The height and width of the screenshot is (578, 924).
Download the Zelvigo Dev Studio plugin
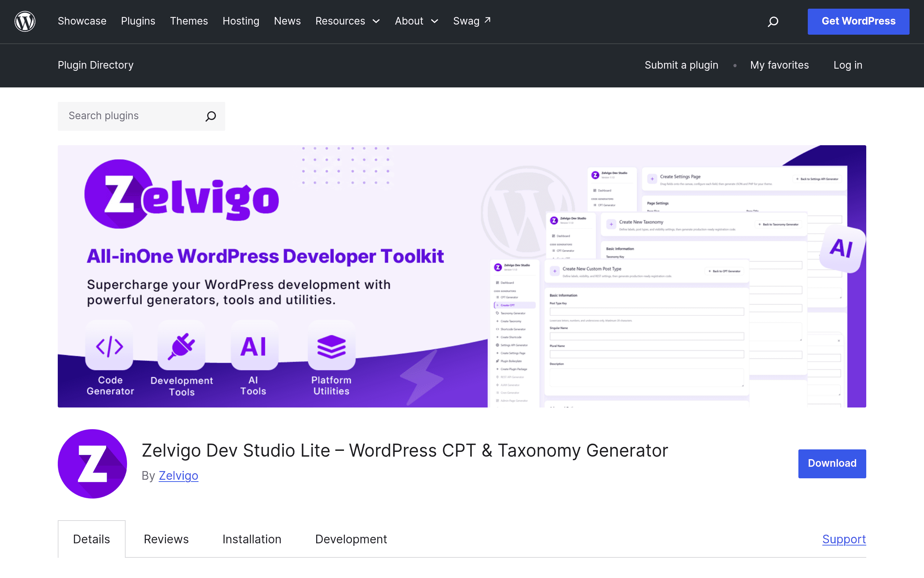click(x=832, y=463)
